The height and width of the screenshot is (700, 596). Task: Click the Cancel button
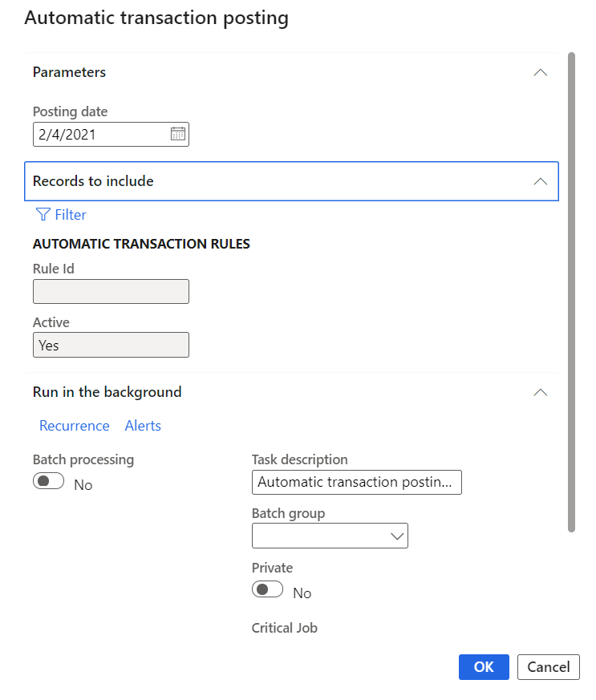[549, 667]
